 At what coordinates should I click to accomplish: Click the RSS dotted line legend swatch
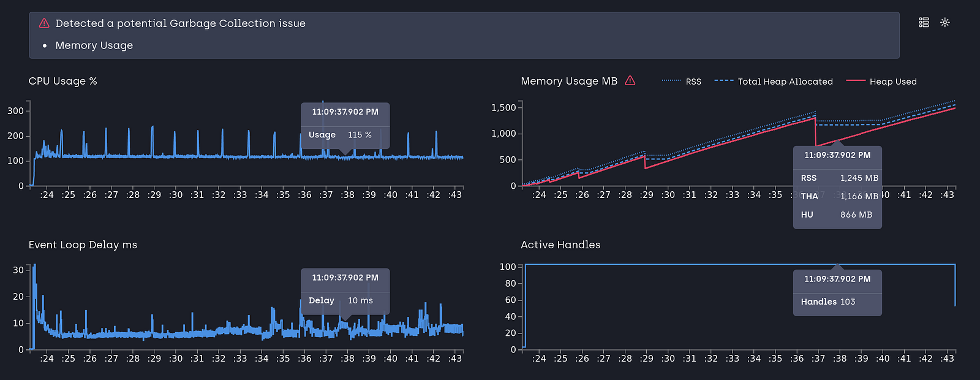671,81
